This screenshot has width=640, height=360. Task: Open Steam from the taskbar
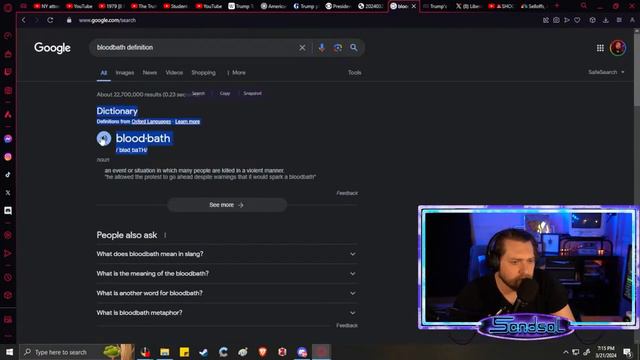tap(204, 352)
